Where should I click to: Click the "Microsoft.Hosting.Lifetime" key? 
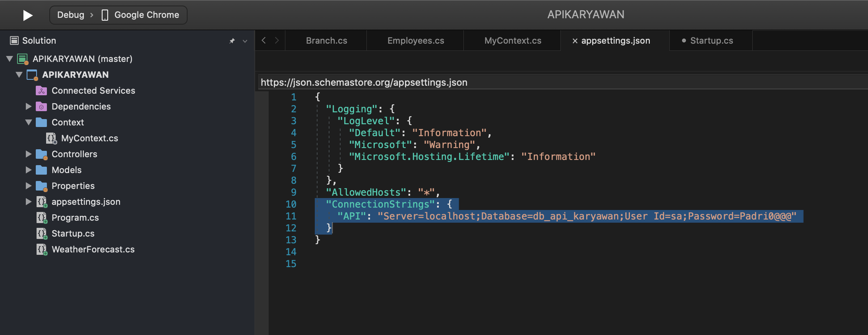coord(429,156)
